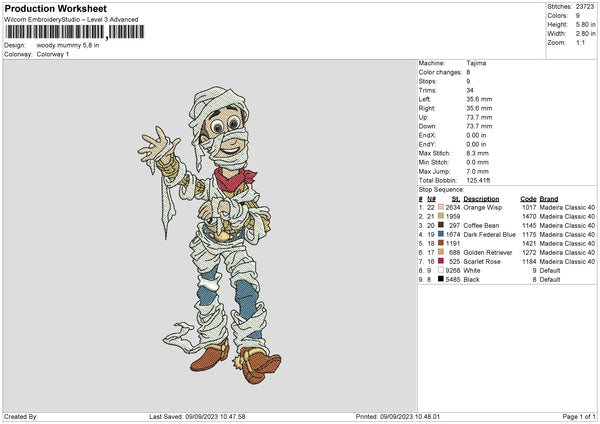This screenshot has width=600, height=424.
Task: Click the Golden Retriever color swatch
Action: [441, 252]
